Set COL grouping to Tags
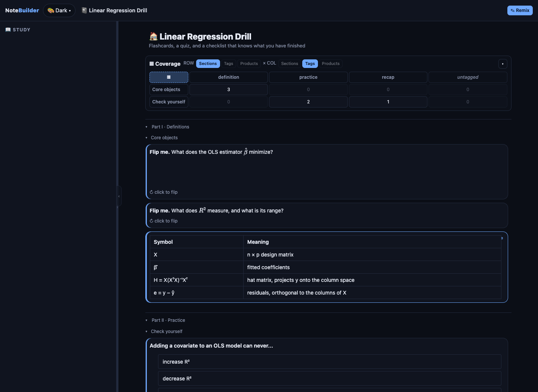Screen dimensions: 538x392 [x=310, y=63]
